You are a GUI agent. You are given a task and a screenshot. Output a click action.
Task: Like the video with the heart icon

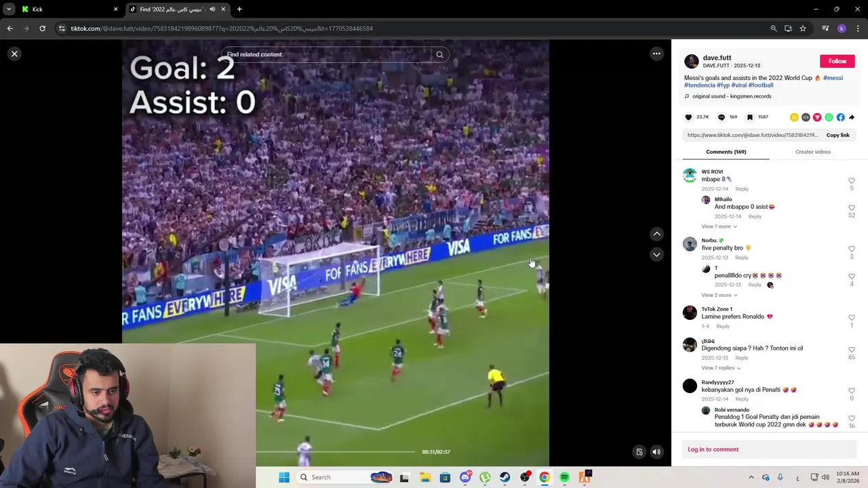[688, 117]
